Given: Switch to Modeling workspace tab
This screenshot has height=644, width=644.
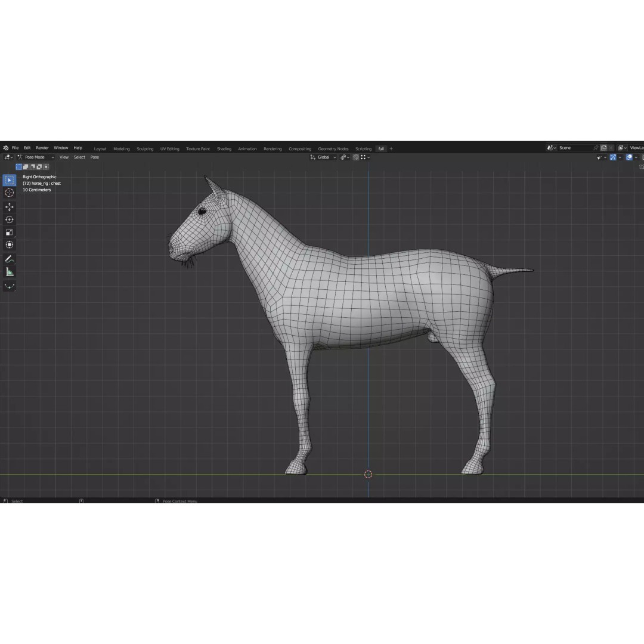Looking at the screenshot, I should 121,148.
